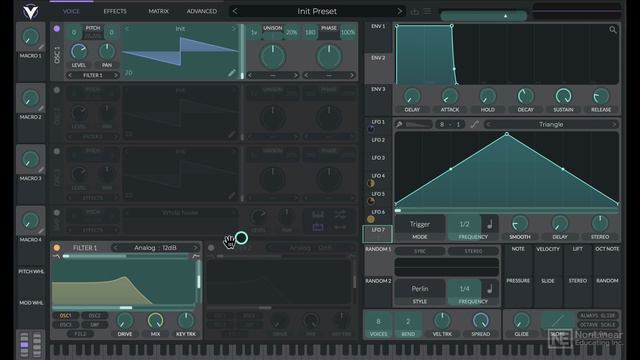Toggle OSC2 input on Filter 1
The image size is (640, 360).
click(95, 316)
